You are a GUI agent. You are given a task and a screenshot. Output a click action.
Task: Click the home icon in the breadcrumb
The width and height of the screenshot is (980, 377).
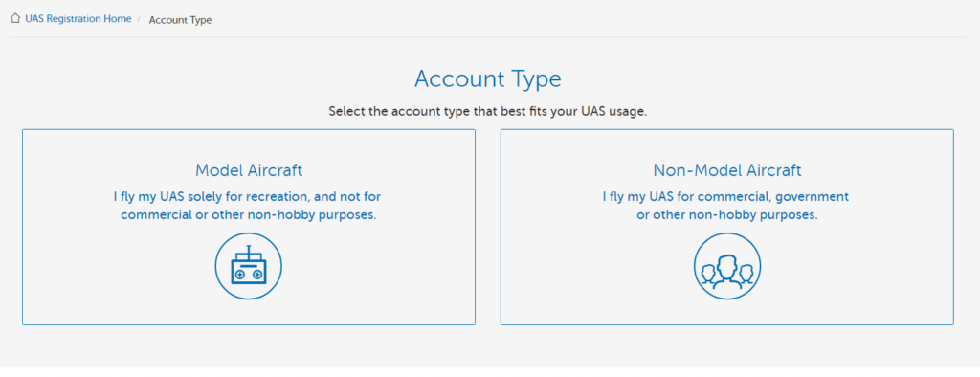[x=15, y=19]
